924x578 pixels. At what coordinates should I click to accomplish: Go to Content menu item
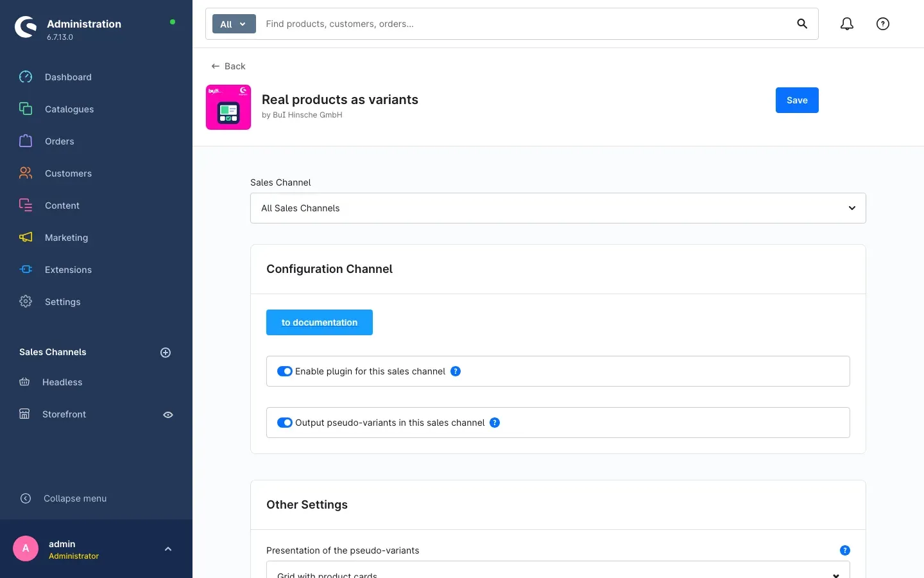pos(62,206)
